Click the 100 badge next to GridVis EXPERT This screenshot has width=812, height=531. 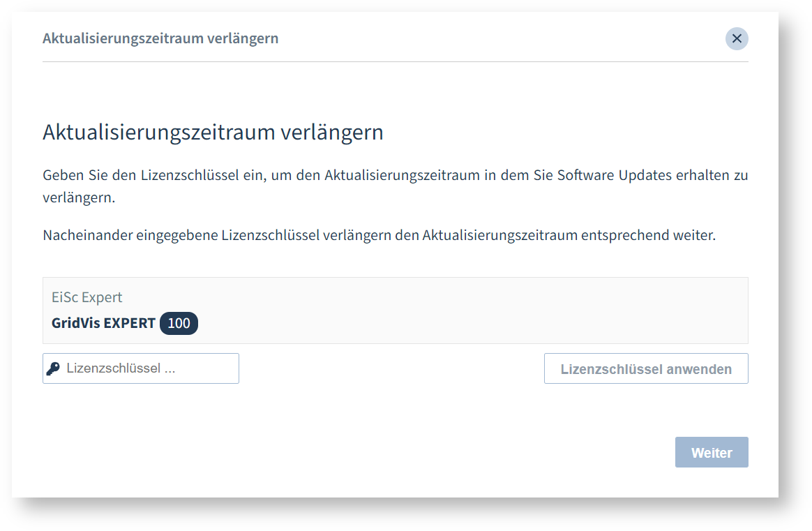click(179, 323)
